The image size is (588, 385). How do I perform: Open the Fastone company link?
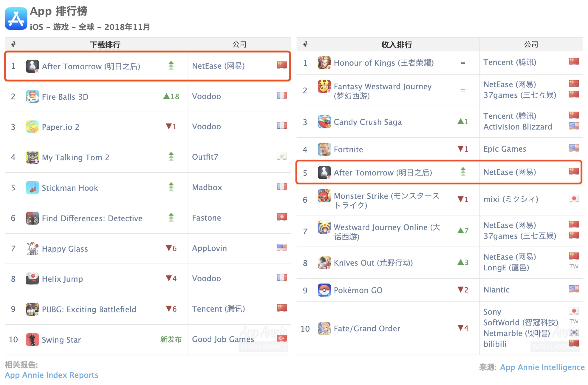(206, 218)
